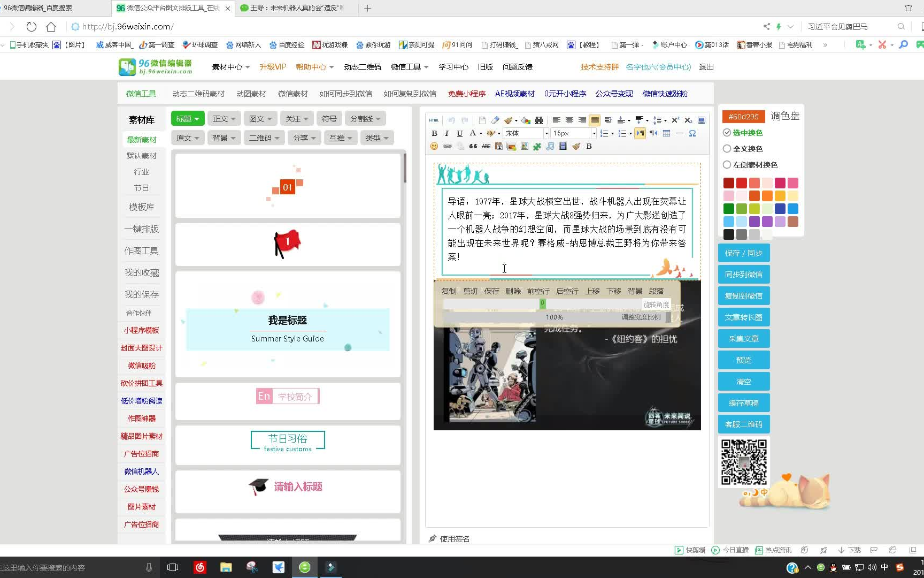Image resolution: width=924 pixels, height=578 pixels.
Task: Toggle italic formatting
Action: pos(447,133)
